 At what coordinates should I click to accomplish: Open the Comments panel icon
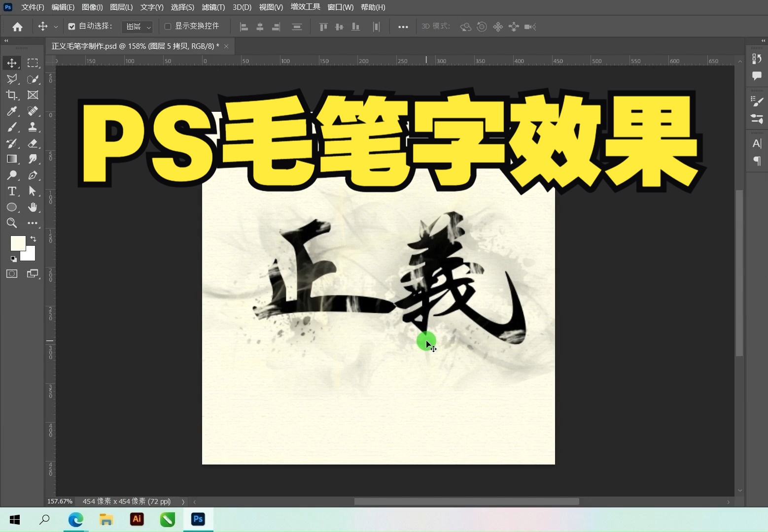coord(757,76)
